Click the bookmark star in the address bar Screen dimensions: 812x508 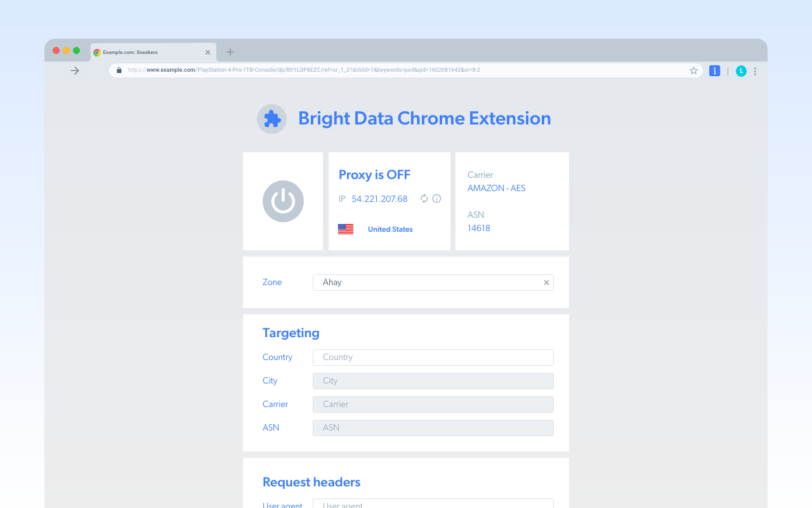click(x=693, y=70)
